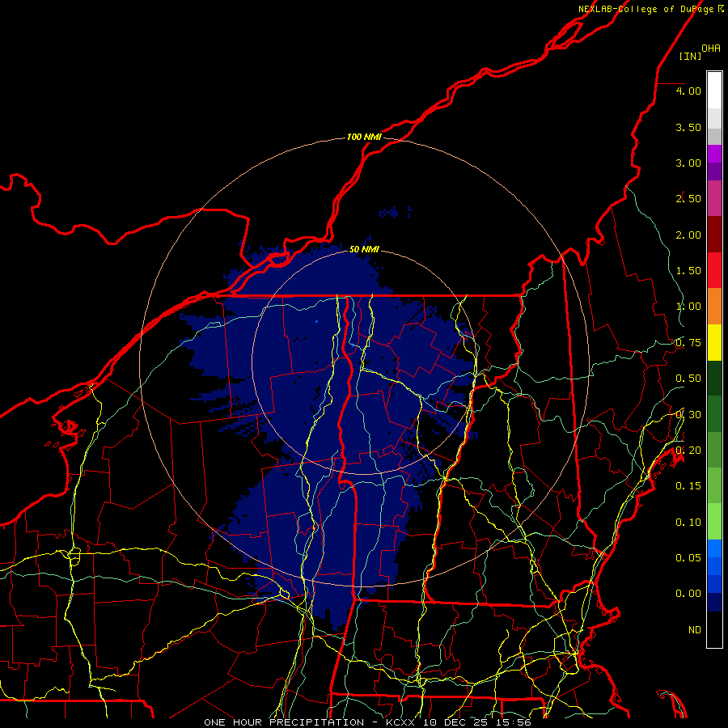The height and width of the screenshot is (728, 728).
Task: Select the bright magenta legend swatch
Action: pos(714,154)
